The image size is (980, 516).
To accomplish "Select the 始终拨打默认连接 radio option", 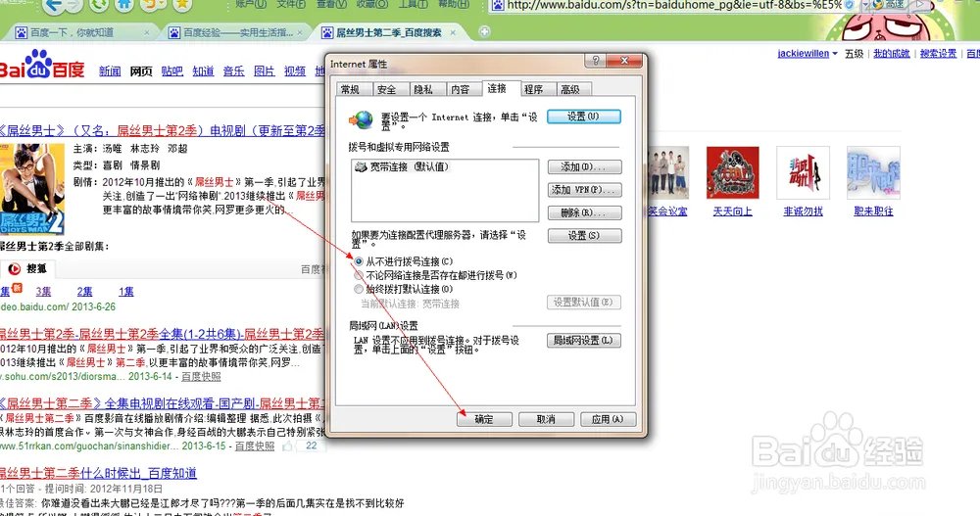I will point(359,289).
